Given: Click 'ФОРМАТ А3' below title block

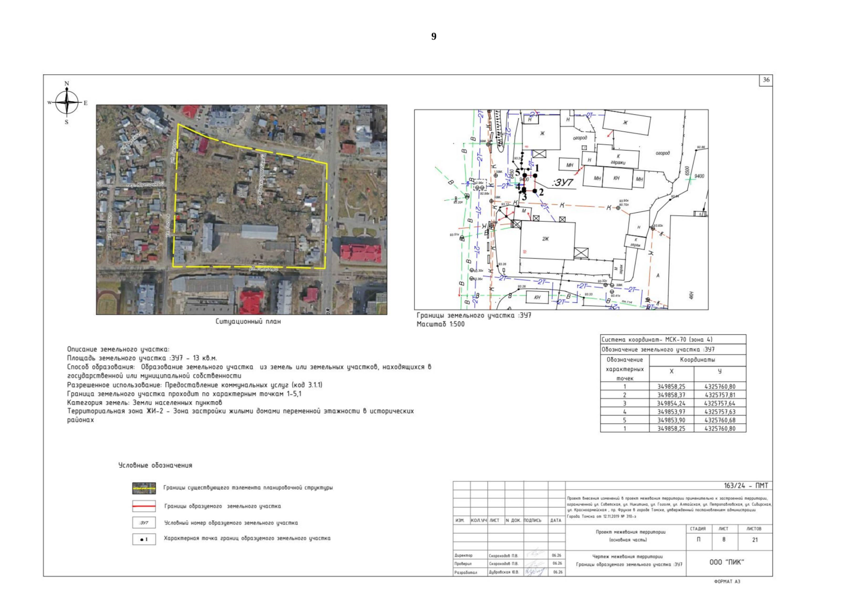Looking at the screenshot, I should click(727, 582).
